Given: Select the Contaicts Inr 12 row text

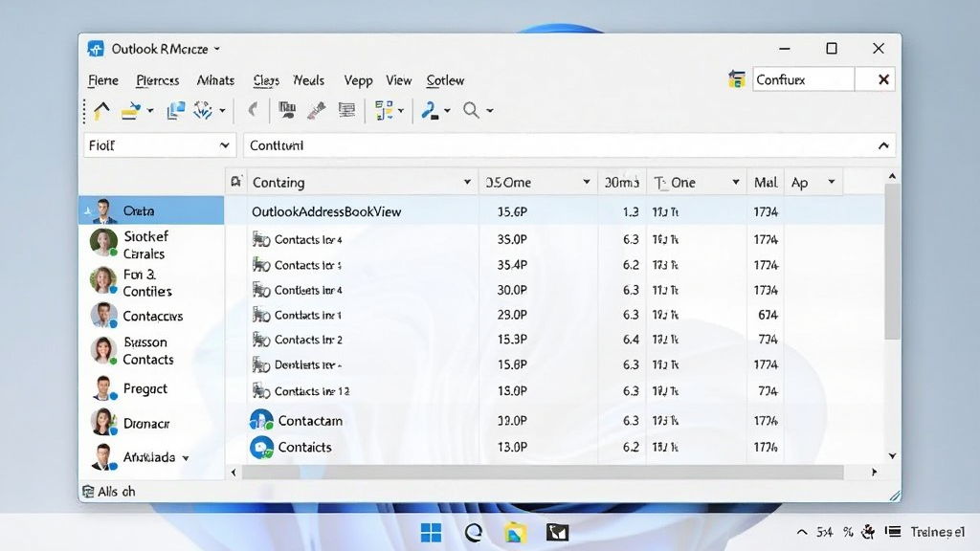Looking at the screenshot, I should tap(312, 391).
